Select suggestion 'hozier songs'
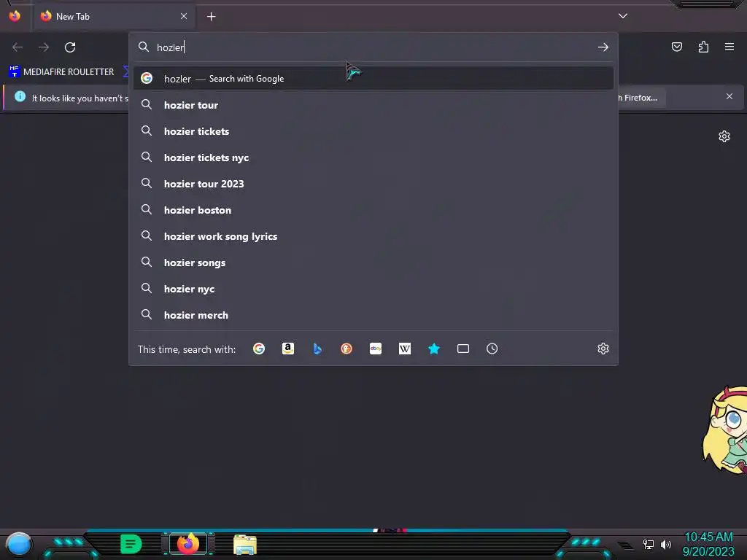The height and width of the screenshot is (560, 747). [373, 262]
